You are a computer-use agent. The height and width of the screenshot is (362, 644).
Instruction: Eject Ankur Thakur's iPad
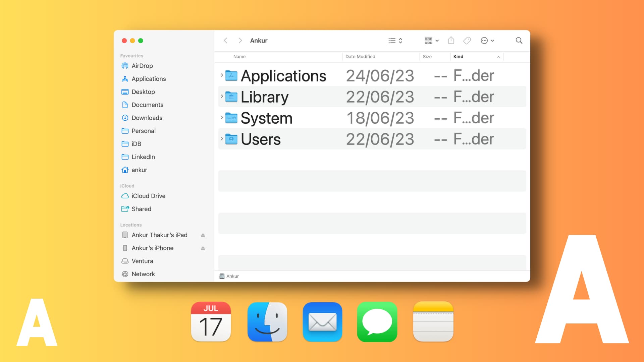tap(203, 235)
